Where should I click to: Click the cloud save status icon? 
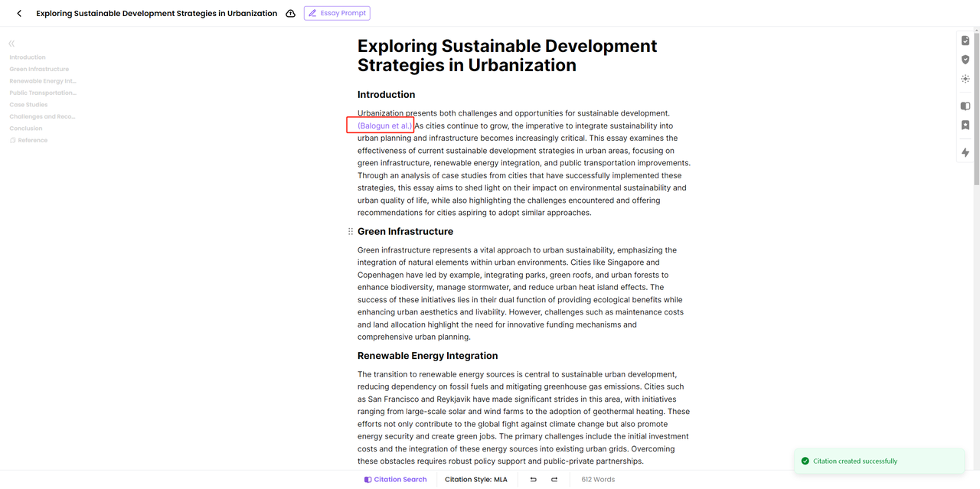(x=291, y=13)
